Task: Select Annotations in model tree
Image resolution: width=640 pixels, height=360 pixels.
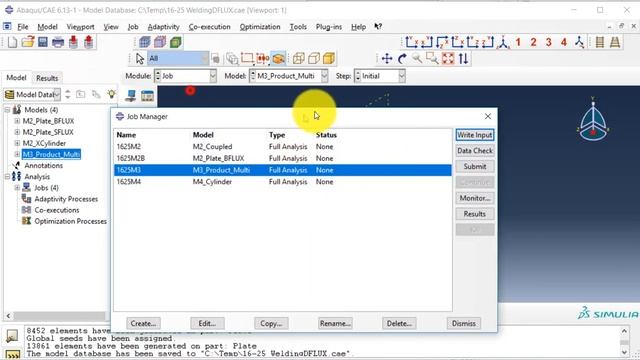Action: point(43,165)
